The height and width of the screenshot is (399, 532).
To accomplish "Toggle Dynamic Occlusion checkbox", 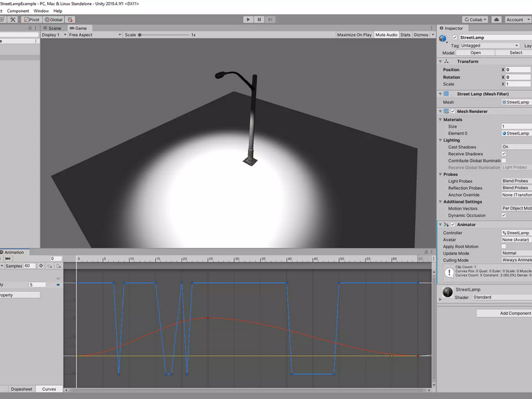I will 504,215.
